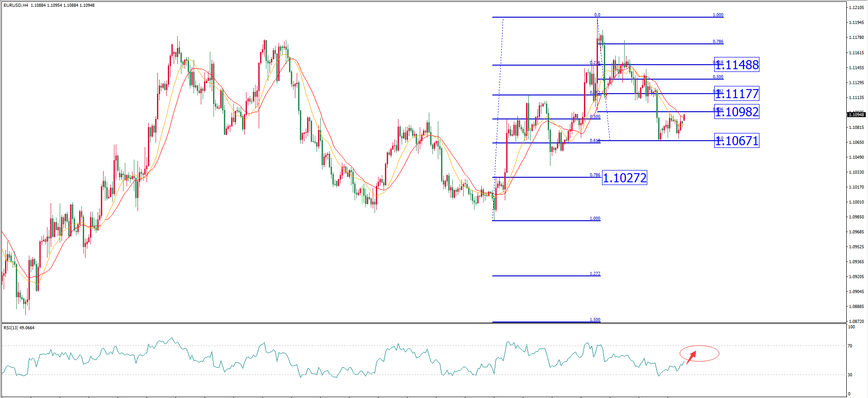The height and width of the screenshot is (398, 868).
Task: Select the 1.11177 price label box
Action: (736, 94)
